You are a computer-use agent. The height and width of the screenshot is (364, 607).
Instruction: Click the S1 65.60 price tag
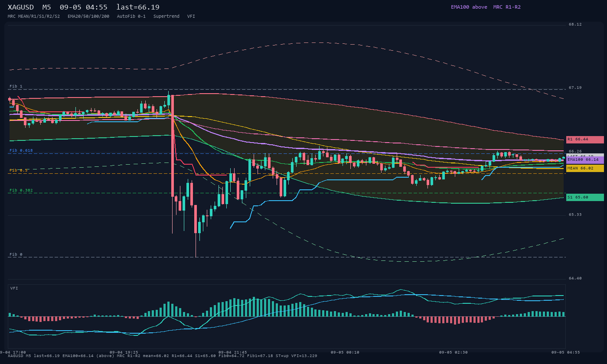click(x=585, y=197)
